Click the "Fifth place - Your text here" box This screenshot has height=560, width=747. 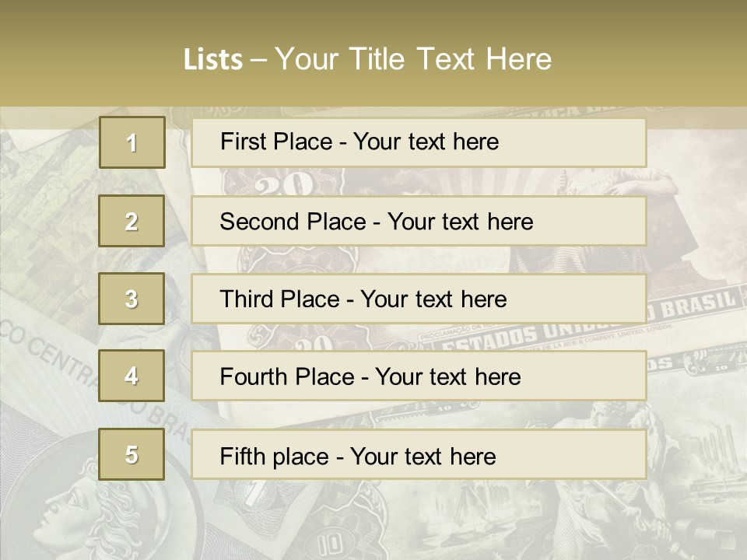[419, 455]
